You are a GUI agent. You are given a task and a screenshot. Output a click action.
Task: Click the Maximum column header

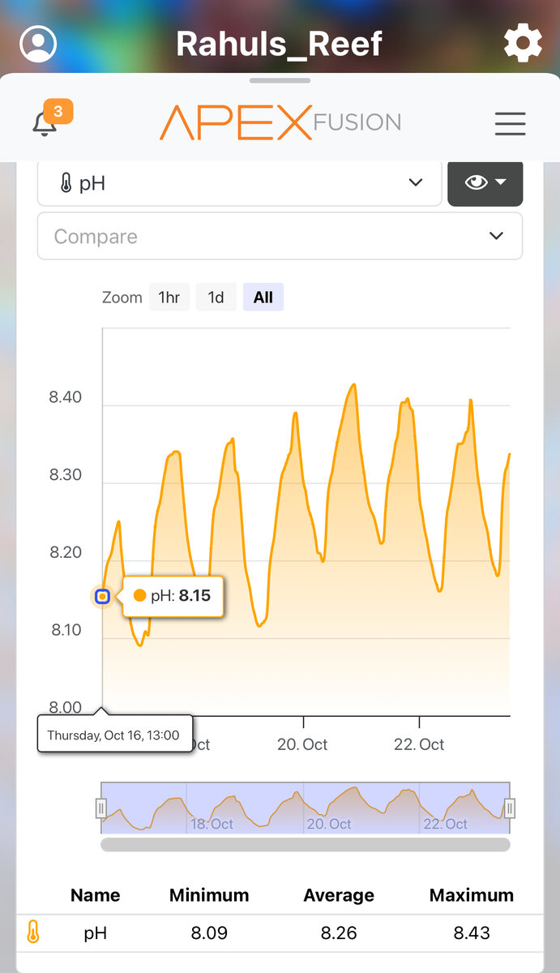(472, 895)
